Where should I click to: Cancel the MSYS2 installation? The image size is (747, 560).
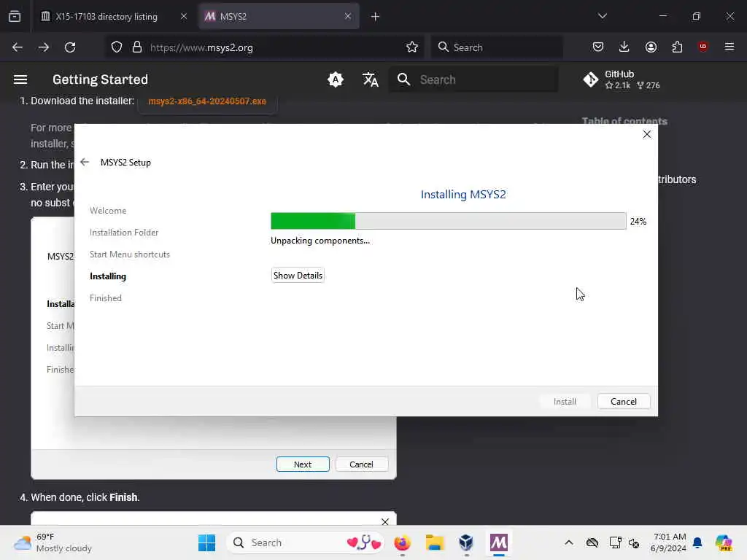(x=624, y=402)
